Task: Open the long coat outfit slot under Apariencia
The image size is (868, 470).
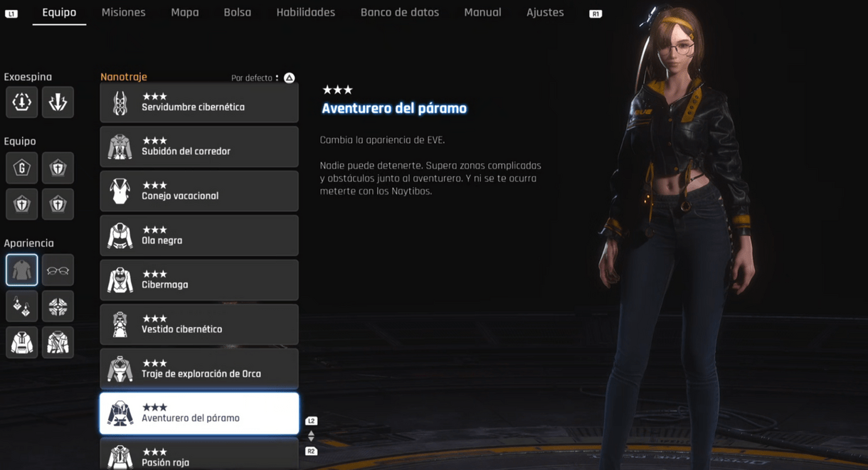Action: (x=58, y=343)
